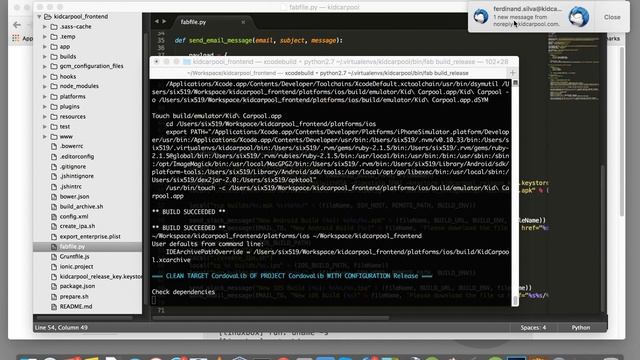Open the Spaces: 4 indentation menu

[x=533, y=327]
